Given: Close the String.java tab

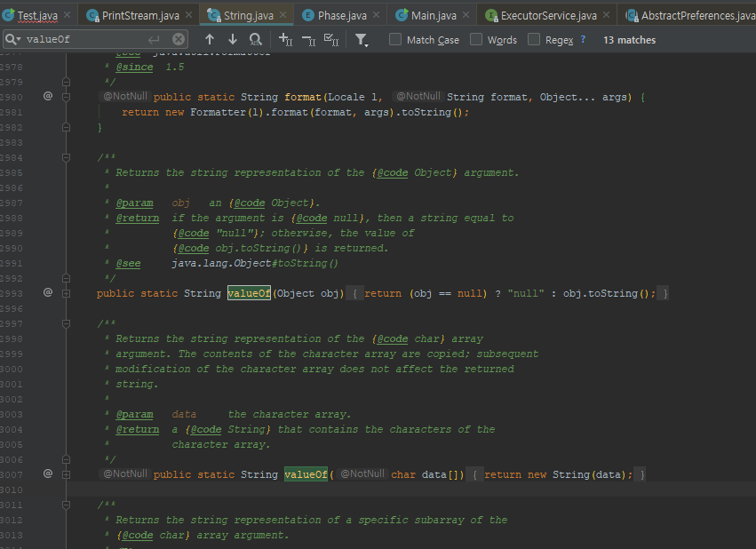Looking at the screenshot, I should pyautogui.click(x=283, y=15).
